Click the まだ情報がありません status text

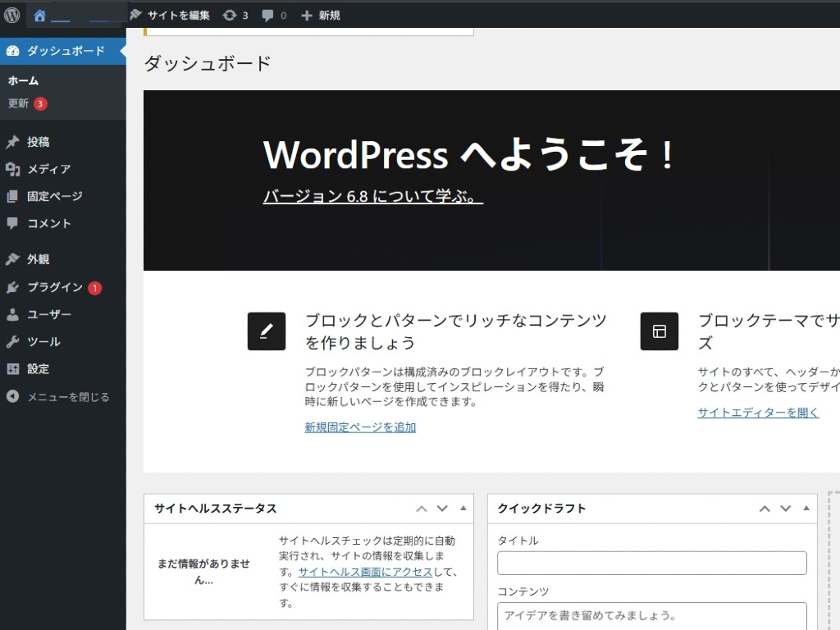tap(203, 572)
